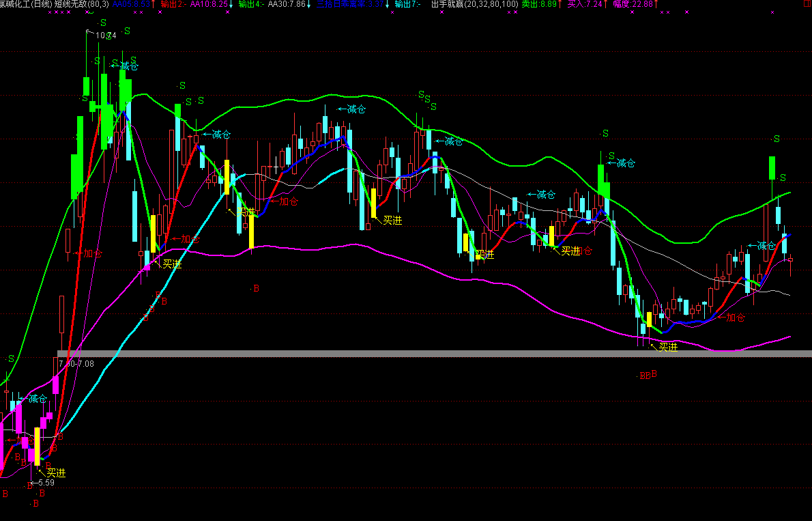Click the 氯碱化工(日线) chart title
This screenshot has width=812, height=521.
[x=25, y=4]
